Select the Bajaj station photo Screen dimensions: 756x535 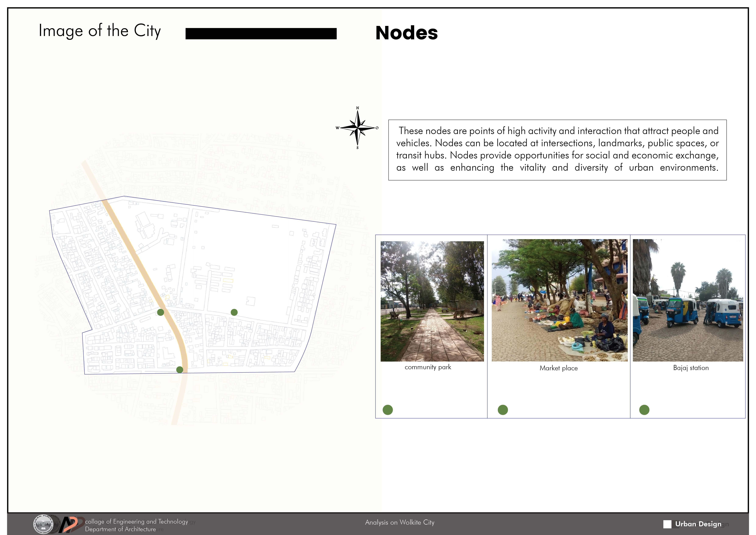(x=688, y=300)
